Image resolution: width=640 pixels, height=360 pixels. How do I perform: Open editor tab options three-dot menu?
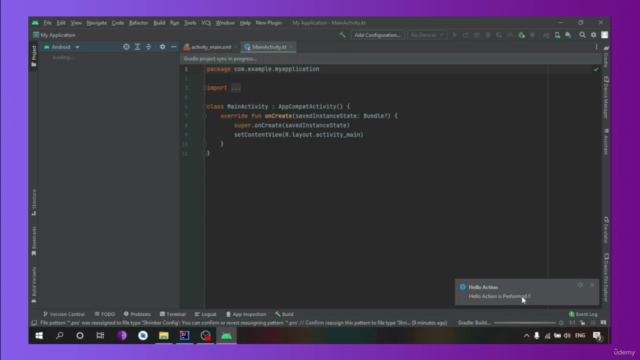[596, 47]
